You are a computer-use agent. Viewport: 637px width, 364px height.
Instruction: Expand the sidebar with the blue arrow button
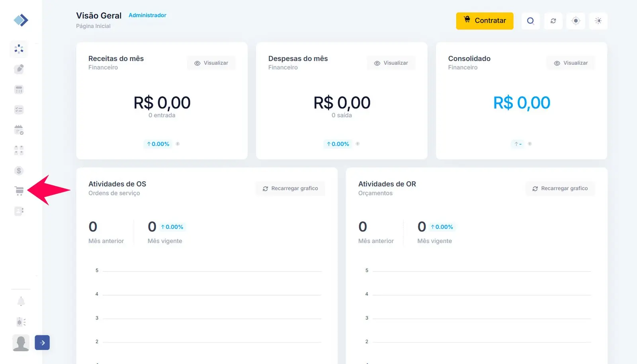[x=42, y=343]
